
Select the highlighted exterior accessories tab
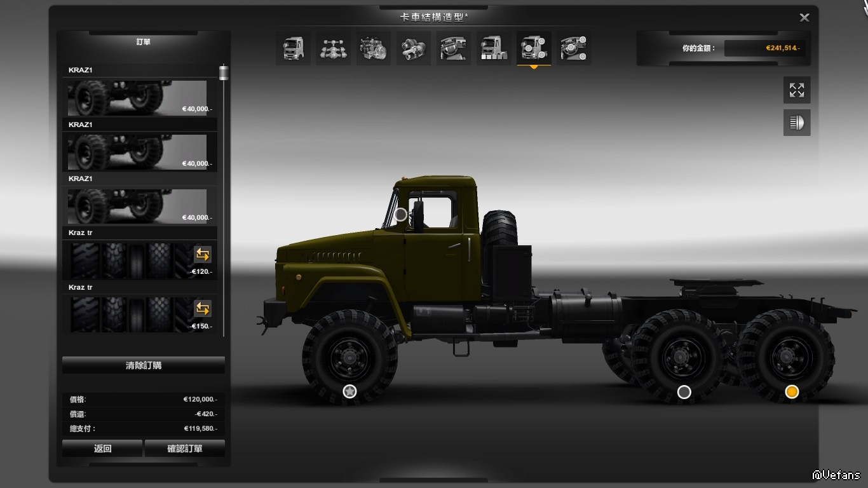click(x=534, y=48)
